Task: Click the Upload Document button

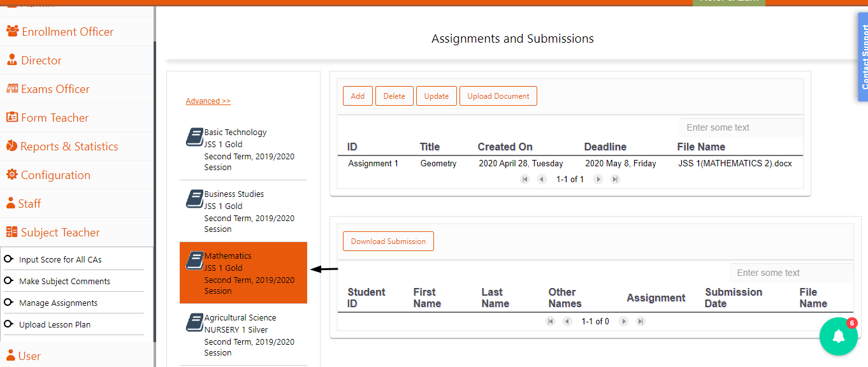Action: (498, 96)
